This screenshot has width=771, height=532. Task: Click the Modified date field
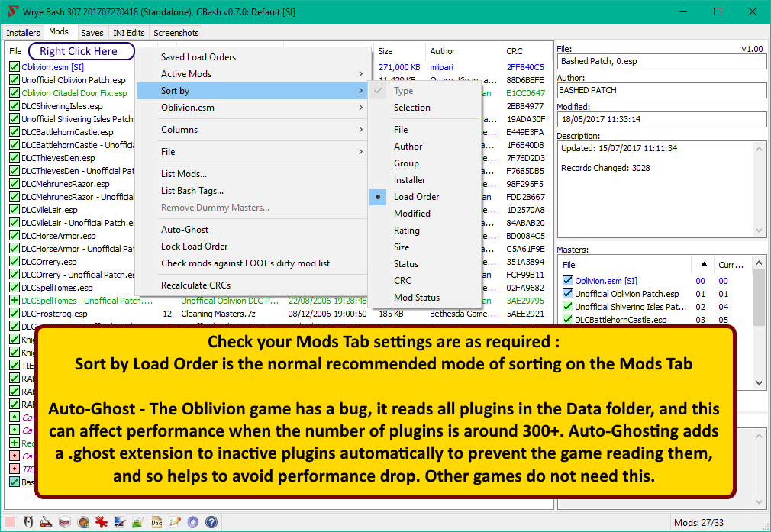click(661, 120)
